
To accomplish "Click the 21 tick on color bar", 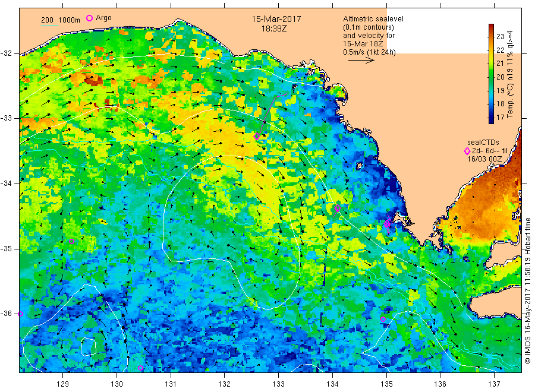I will click(x=500, y=64).
